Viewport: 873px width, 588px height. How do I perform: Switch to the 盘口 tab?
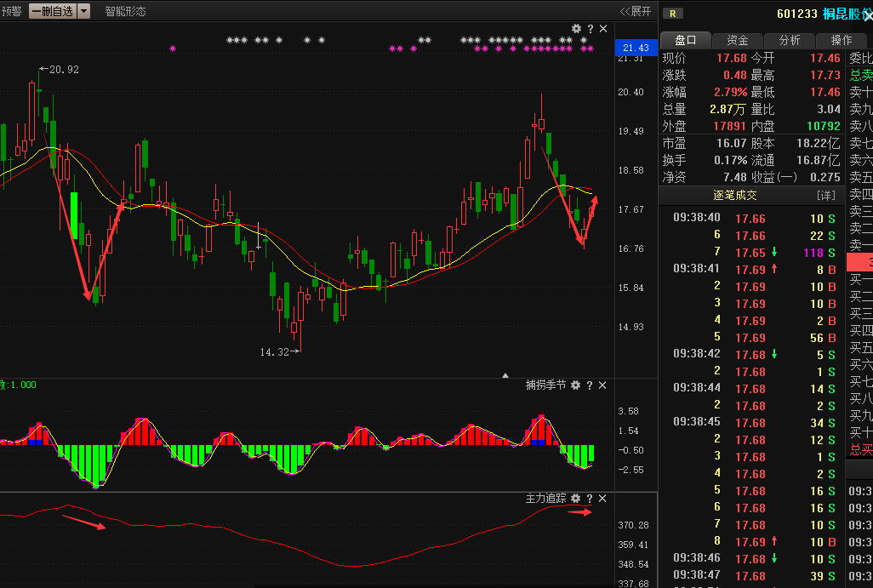[686, 40]
